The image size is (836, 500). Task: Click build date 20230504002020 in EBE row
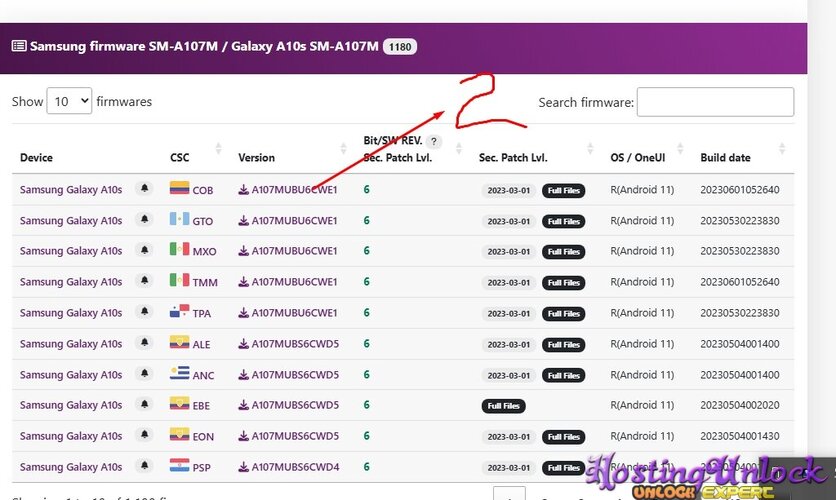pyautogui.click(x=739, y=405)
